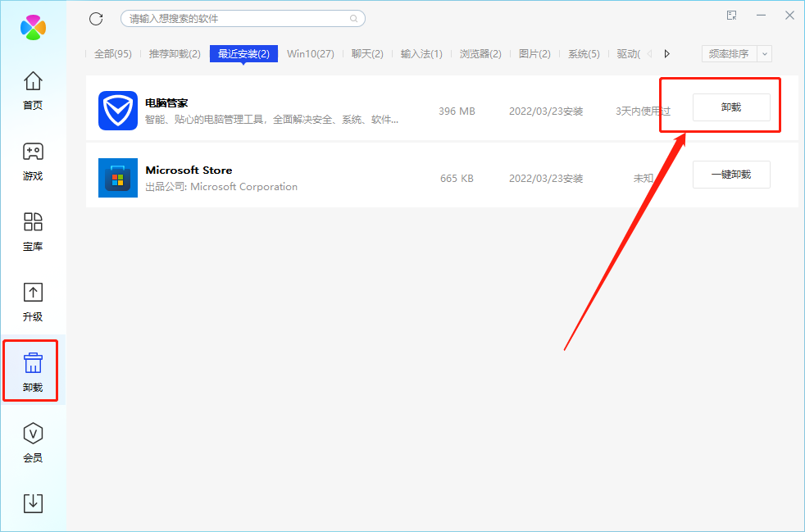This screenshot has height=532, width=805.
Task: Close the software manager window
Action: (789, 16)
